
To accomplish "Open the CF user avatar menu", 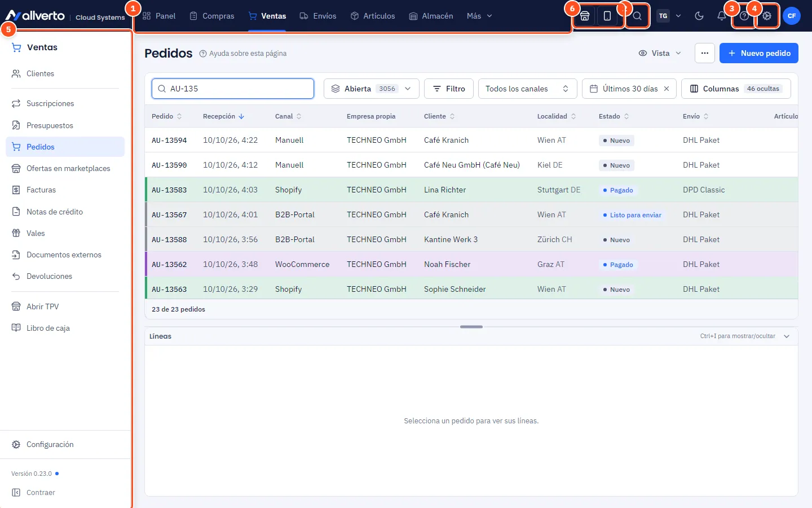I will pyautogui.click(x=792, y=16).
